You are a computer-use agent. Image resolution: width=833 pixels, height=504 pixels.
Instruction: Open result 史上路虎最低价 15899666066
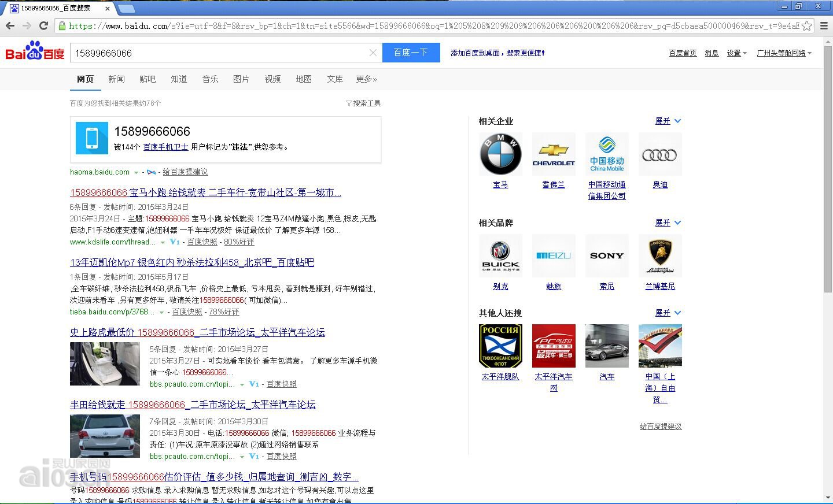pos(197,332)
